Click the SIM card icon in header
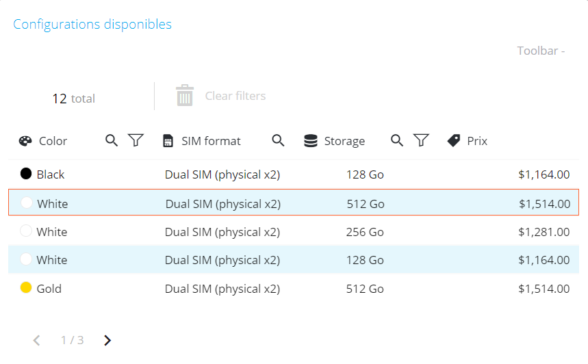This screenshot has width=588, height=364. (168, 141)
